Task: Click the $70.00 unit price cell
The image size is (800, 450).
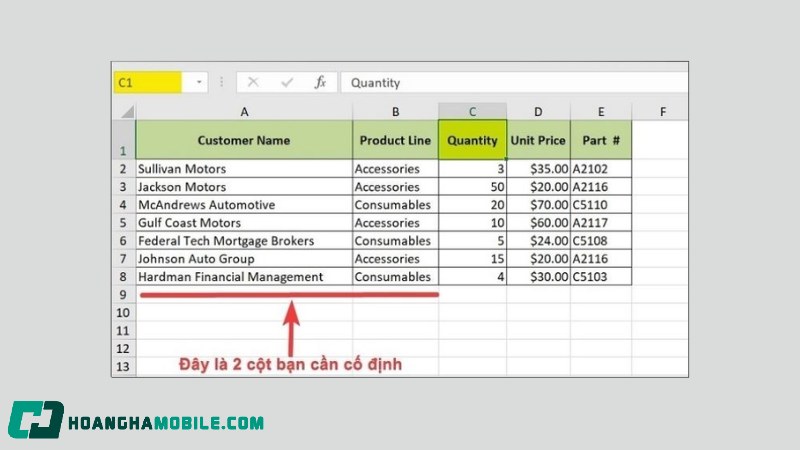Action: tap(538, 205)
